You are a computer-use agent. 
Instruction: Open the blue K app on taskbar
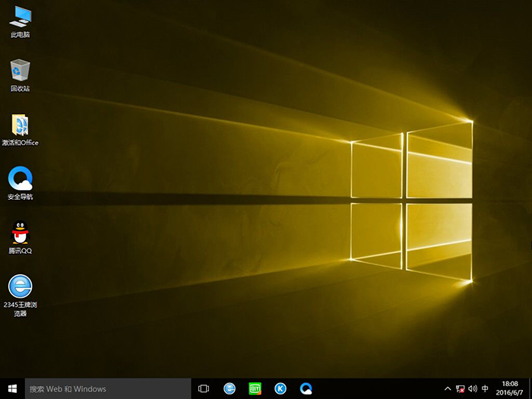click(x=280, y=388)
